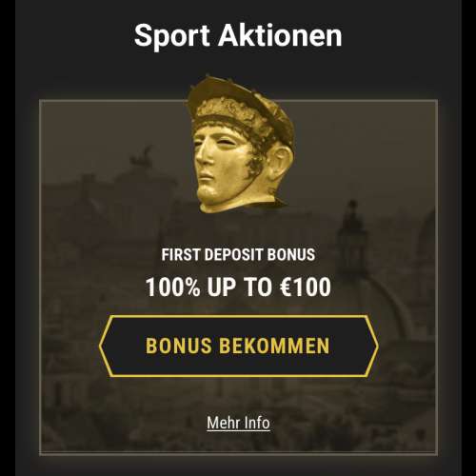
Task: Select the Sport Aktionen heading
Action: pos(238,35)
